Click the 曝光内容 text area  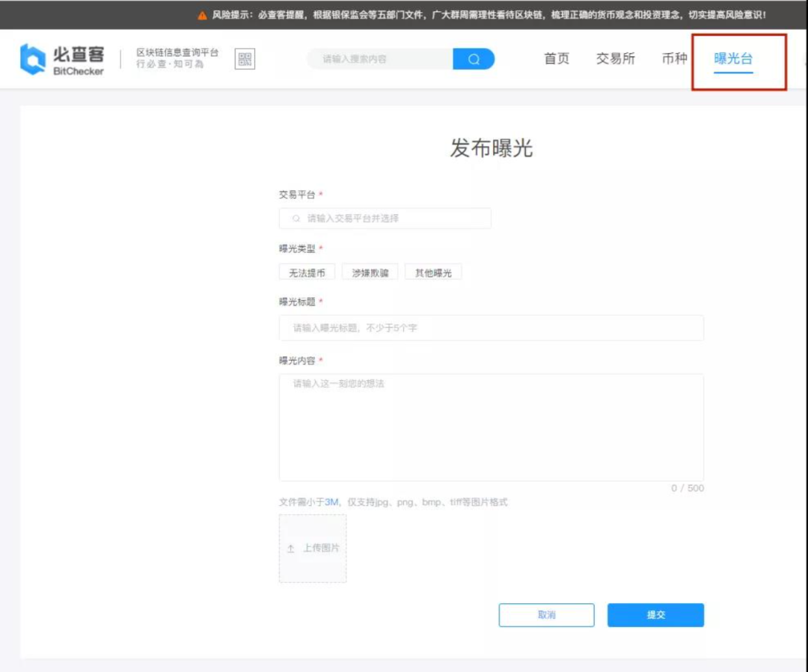pos(491,428)
